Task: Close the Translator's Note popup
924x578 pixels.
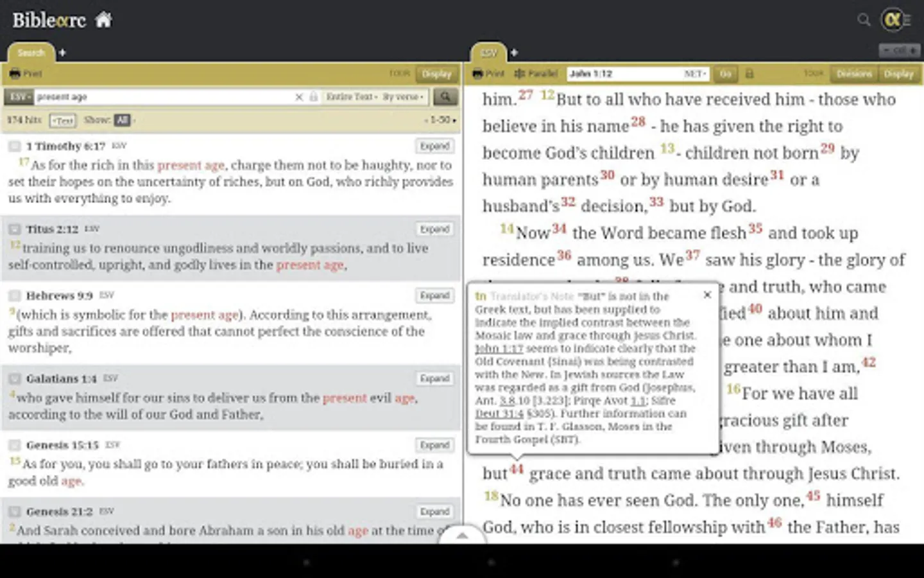Action: tap(707, 295)
